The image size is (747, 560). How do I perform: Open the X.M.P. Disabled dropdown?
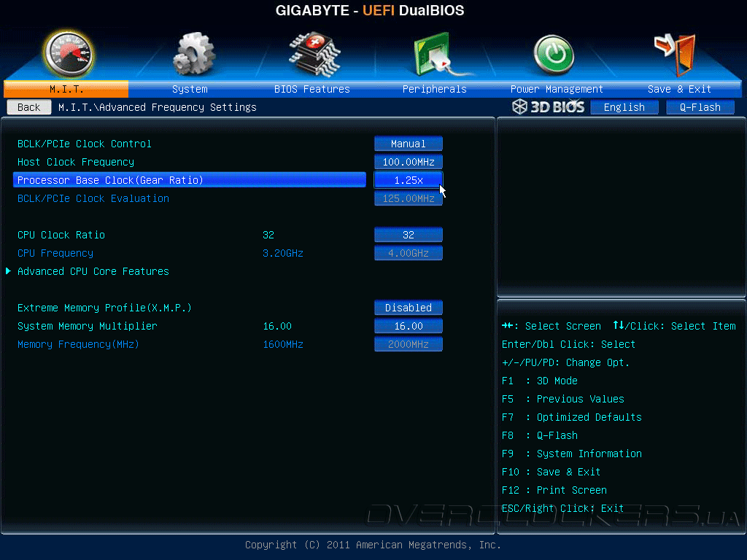click(x=409, y=308)
